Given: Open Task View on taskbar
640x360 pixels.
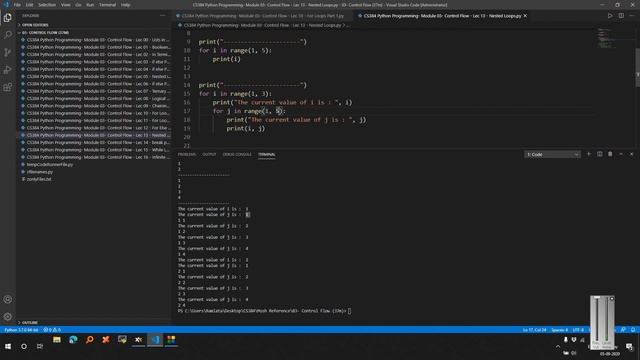Looking at the screenshot, I should click(40, 346).
